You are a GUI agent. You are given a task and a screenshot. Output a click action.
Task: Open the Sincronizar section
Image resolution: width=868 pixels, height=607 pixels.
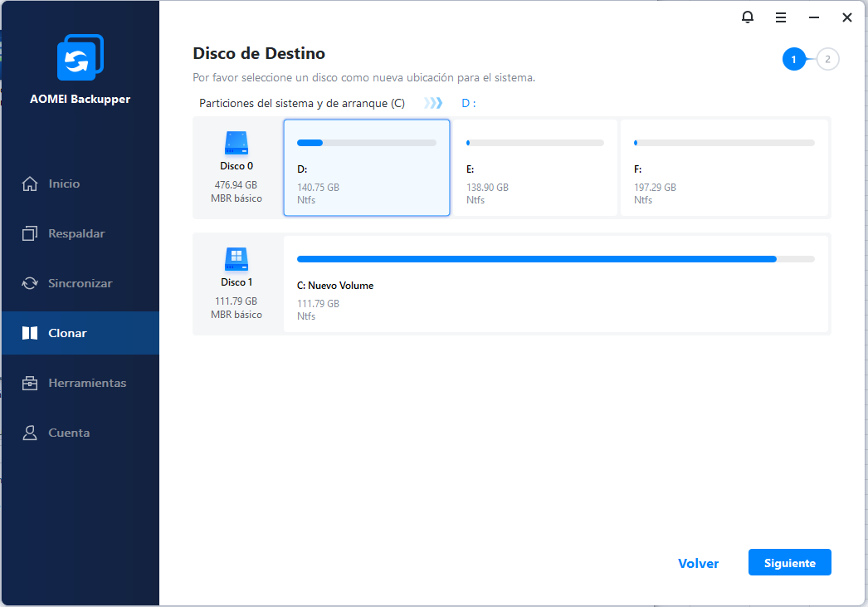click(x=80, y=283)
